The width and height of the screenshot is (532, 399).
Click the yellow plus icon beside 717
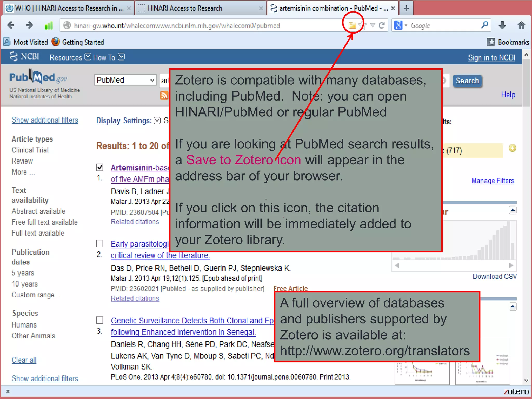(512, 148)
